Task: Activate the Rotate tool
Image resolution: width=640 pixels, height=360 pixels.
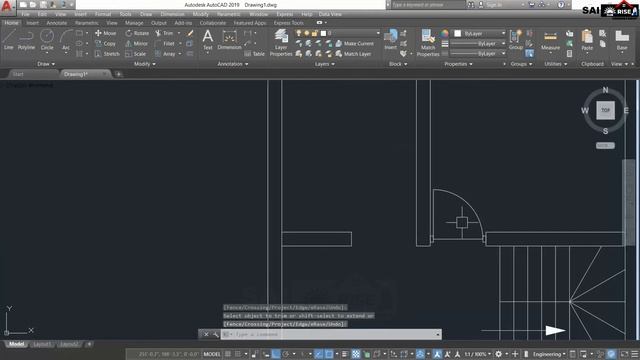Action: [x=137, y=33]
